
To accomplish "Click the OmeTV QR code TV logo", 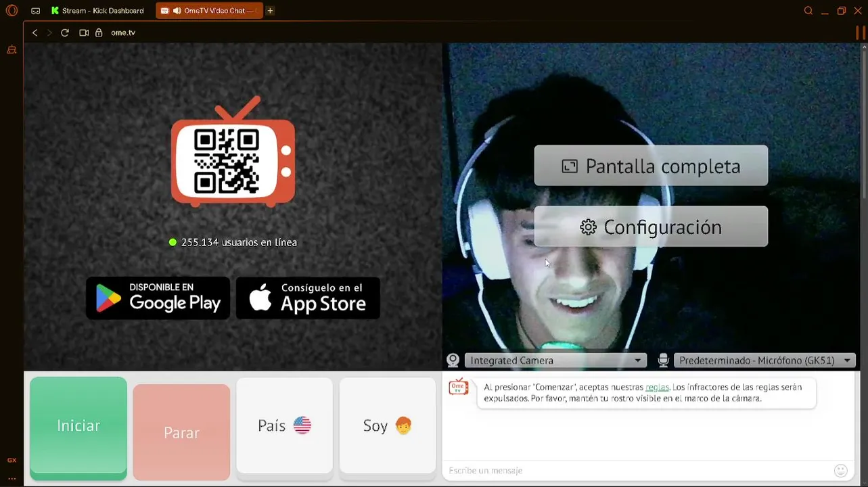I will (x=233, y=152).
